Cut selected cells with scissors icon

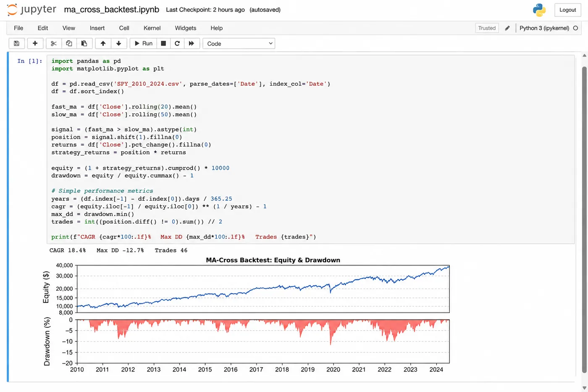tap(53, 43)
